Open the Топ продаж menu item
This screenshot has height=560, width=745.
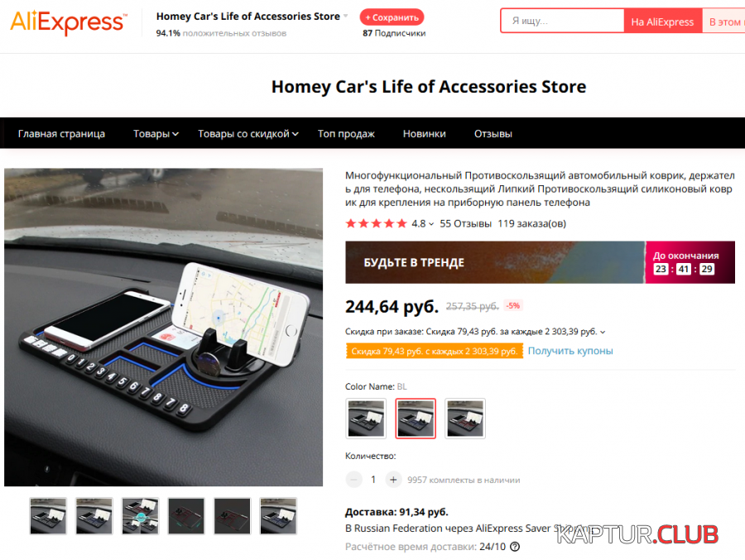click(346, 134)
